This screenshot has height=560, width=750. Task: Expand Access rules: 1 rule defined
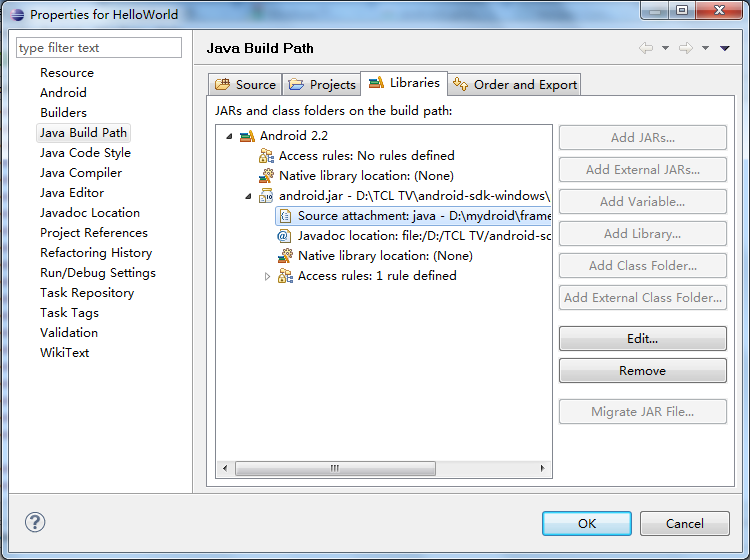pos(267,276)
